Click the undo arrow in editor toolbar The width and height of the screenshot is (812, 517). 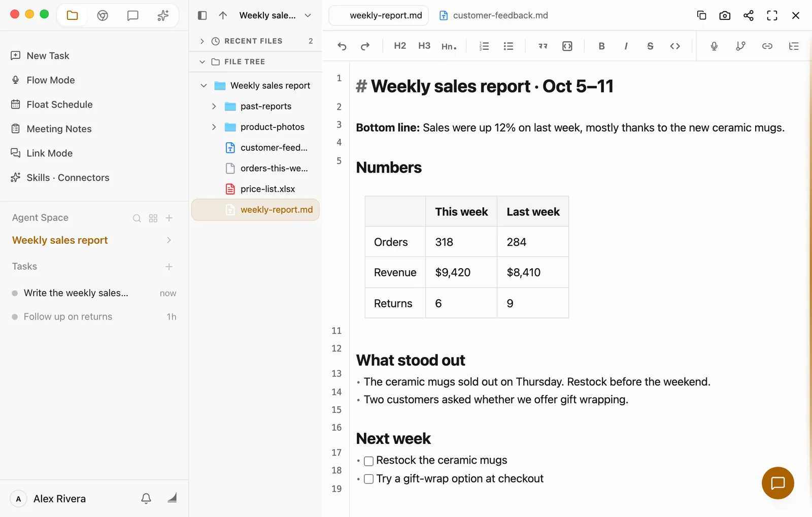tap(342, 46)
